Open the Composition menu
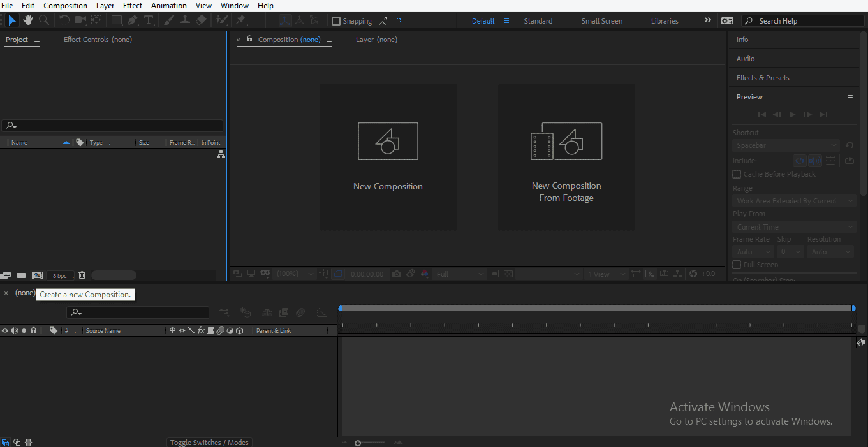The height and width of the screenshot is (447, 868). tap(64, 5)
